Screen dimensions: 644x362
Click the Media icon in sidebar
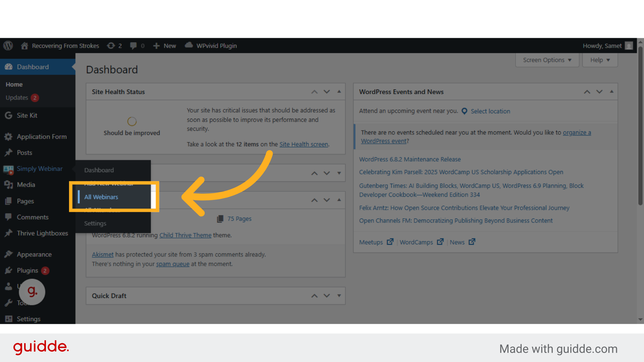(x=8, y=185)
